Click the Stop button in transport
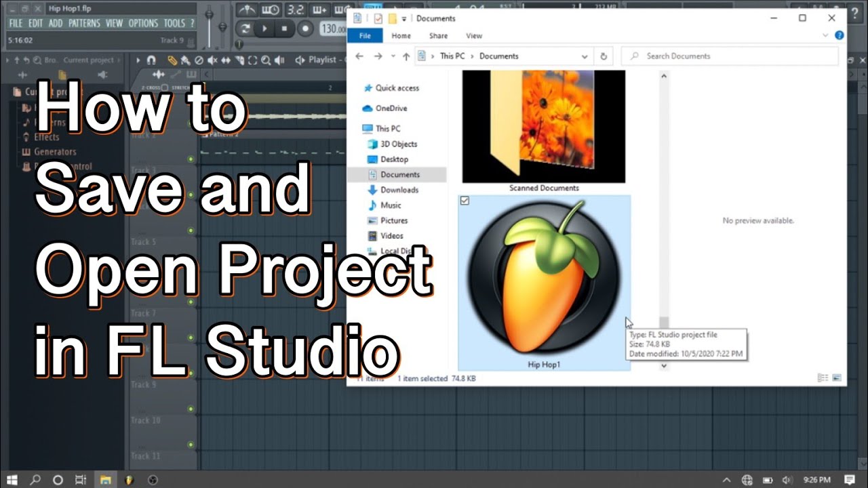 (284, 28)
